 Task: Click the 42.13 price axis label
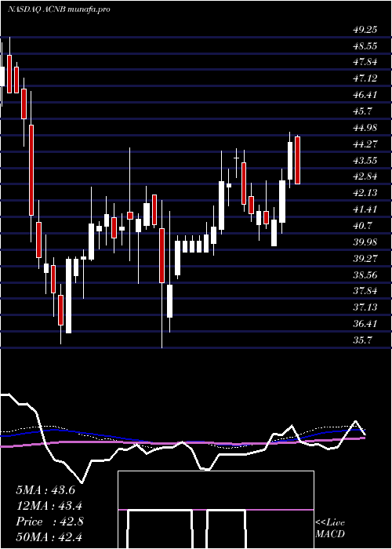[x=365, y=193]
